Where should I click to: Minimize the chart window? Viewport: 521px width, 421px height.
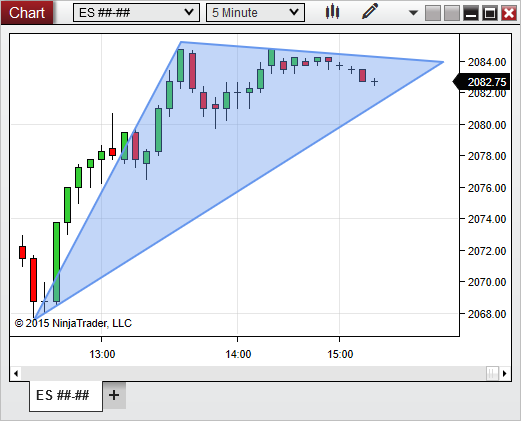click(x=471, y=13)
